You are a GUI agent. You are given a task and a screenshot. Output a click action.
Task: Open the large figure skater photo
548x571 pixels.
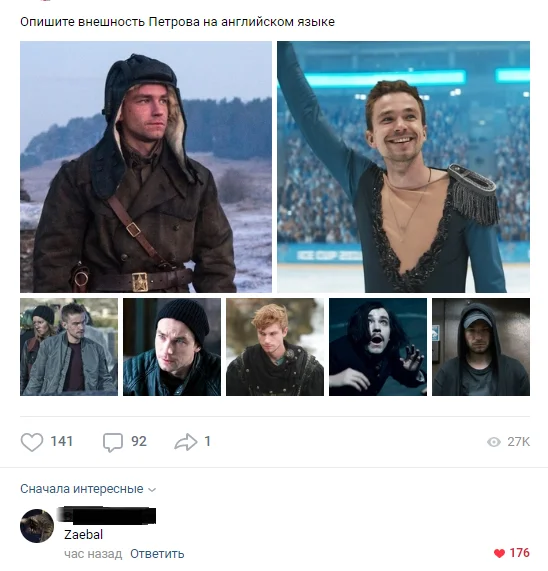click(403, 167)
